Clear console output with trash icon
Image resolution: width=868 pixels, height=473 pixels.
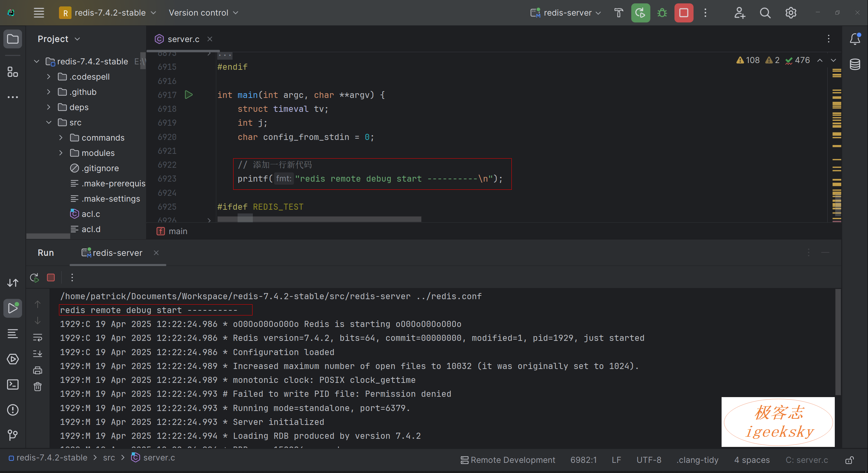38,387
